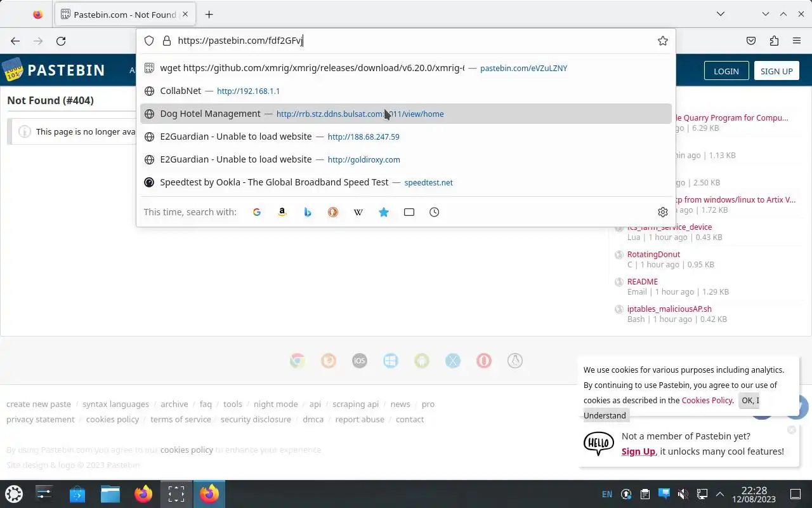Screen dimensions: 812x508
Task: Click the browser back arrow
Action: tap(15, 41)
